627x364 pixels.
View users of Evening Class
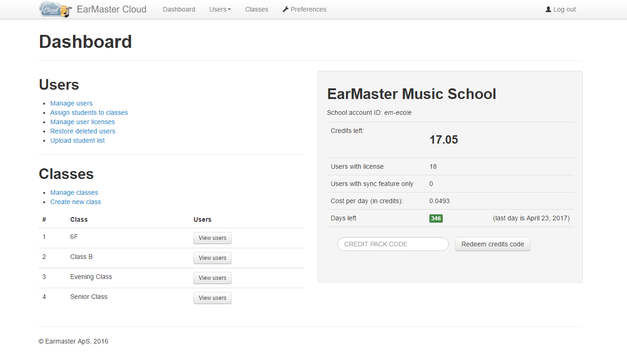(x=213, y=278)
